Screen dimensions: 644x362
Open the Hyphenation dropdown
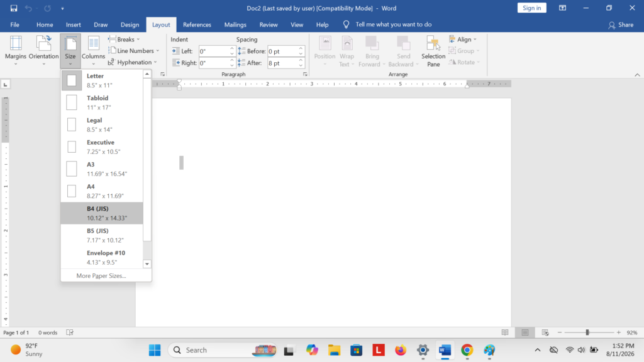[132, 62]
